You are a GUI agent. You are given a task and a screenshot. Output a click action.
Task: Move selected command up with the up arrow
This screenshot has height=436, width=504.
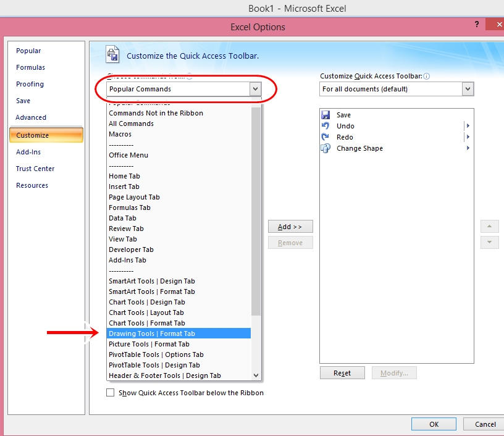tap(490, 226)
